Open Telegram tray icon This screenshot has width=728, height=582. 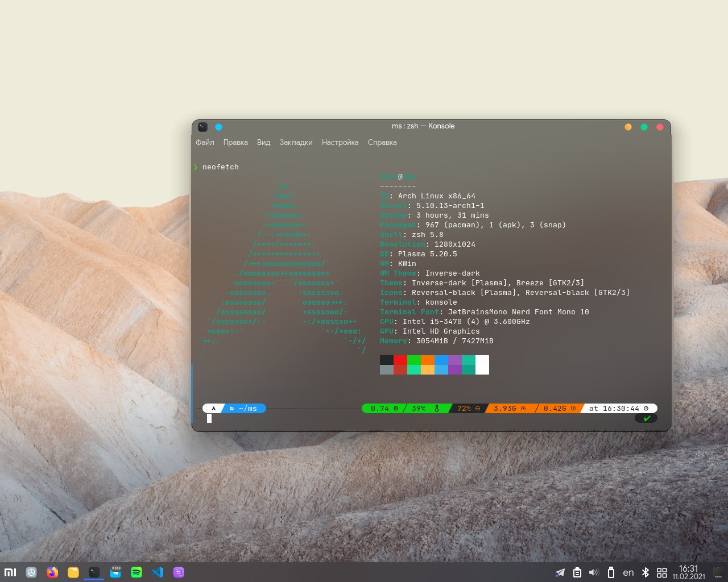560,572
